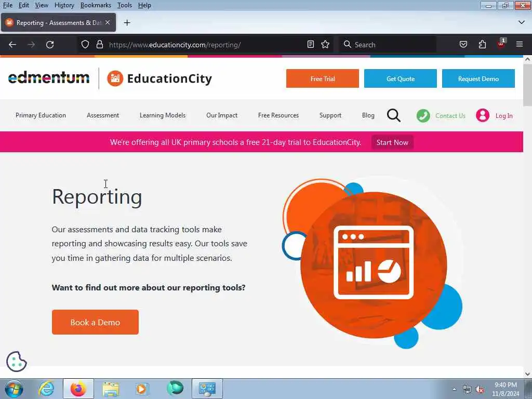Viewport: 532px width, 399px height.
Task: Open the control panel taskbar window icon
Action: [x=207, y=389]
